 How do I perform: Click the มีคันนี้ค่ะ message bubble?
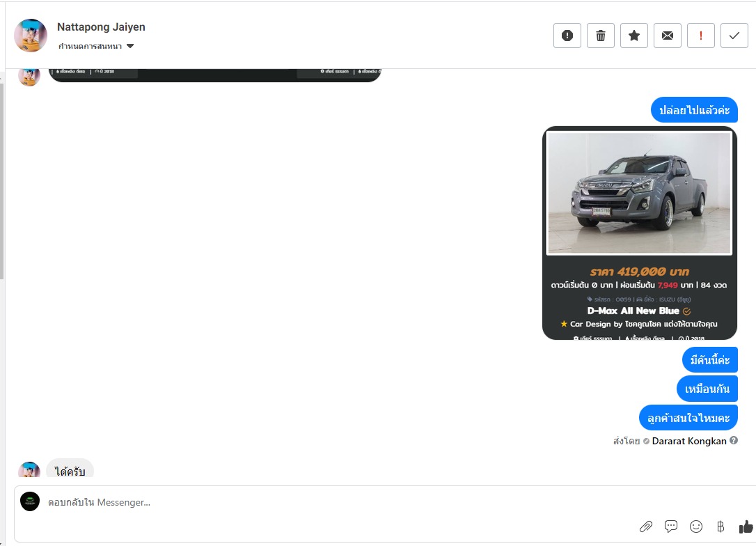(x=710, y=360)
